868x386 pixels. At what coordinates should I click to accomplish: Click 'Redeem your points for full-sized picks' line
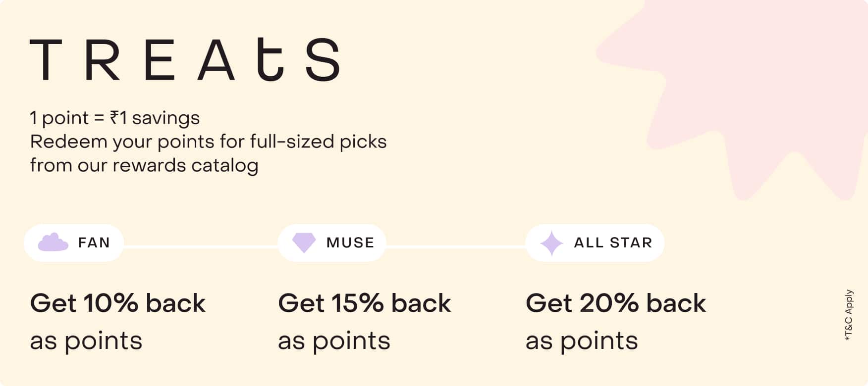[x=208, y=142]
